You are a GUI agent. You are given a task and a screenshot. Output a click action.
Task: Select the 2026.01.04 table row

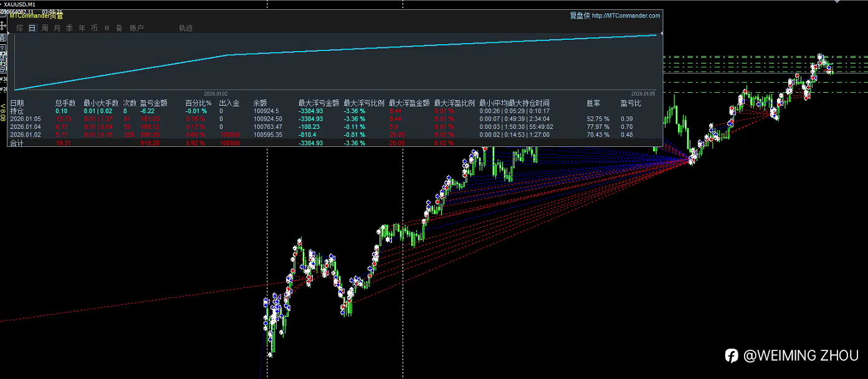(x=336, y=127)
